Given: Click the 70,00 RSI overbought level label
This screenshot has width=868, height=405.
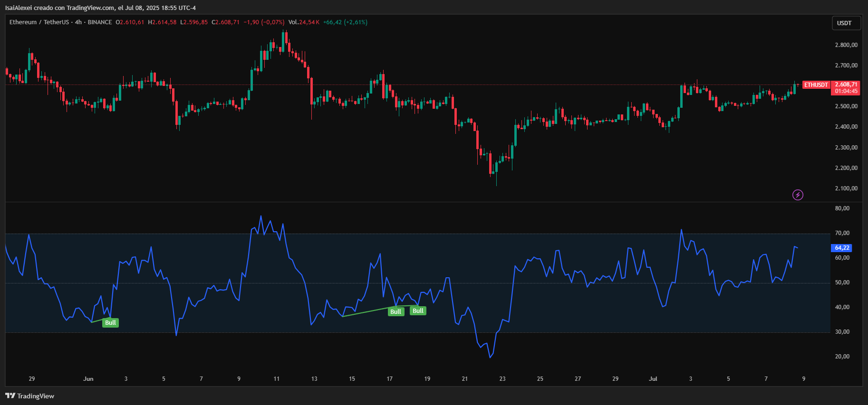Looking at the screenshot, I should point(842,233).
